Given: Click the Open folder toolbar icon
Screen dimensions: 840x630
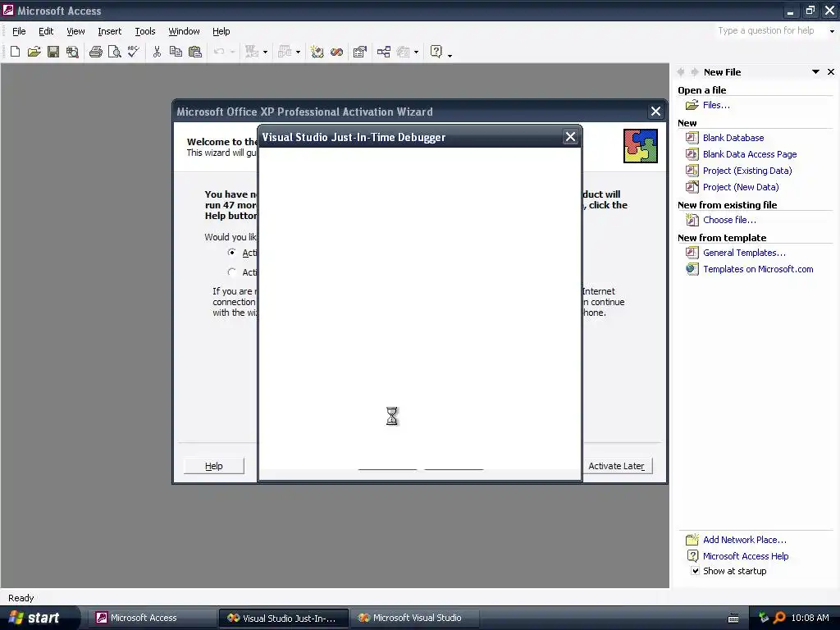Looking at the screenshot, I should click(x=34, y=52).
